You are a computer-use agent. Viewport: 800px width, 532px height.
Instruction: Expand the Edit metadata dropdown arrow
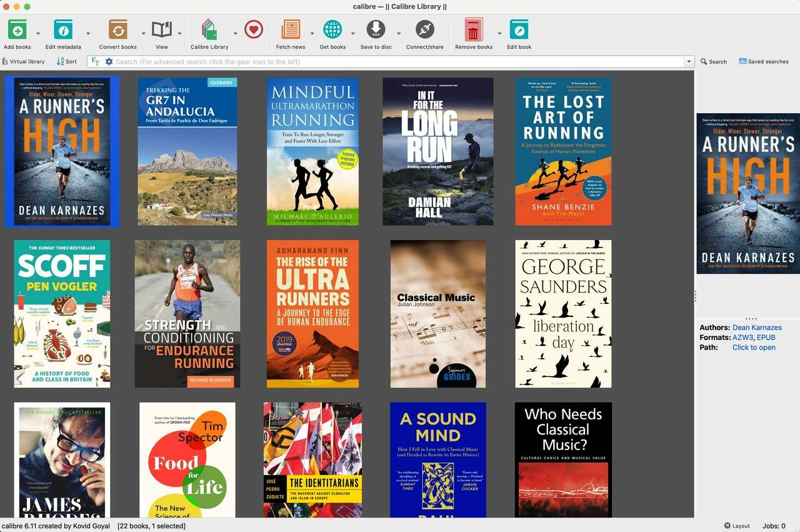coord(88,34)
